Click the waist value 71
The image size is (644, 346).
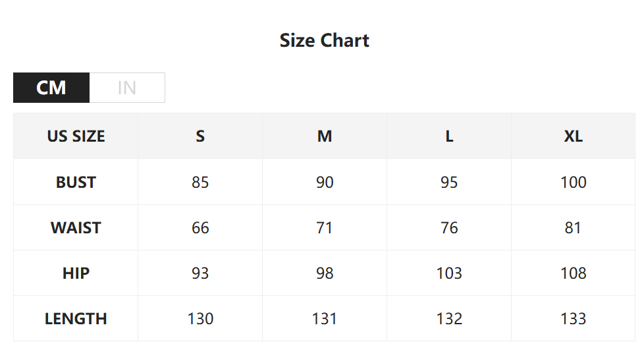325,228
